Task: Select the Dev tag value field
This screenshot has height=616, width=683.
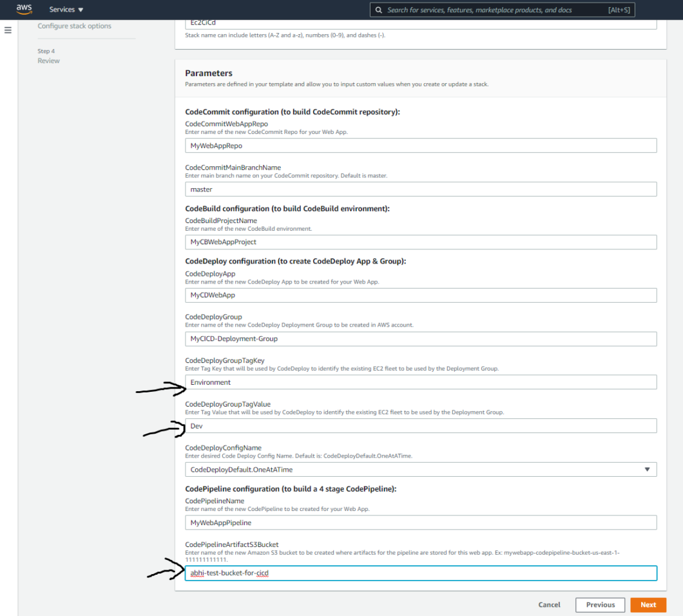Action: (x=420, y=425)
